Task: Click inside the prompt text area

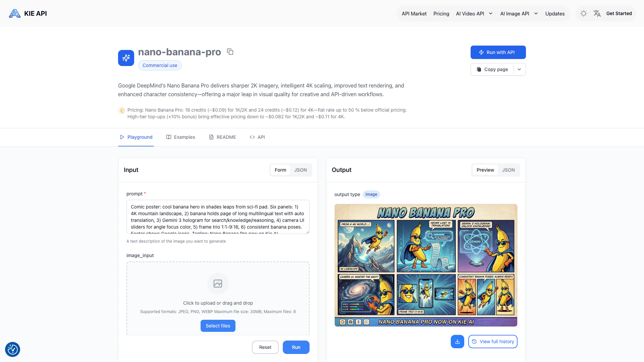Action: [x=218, y=217]
